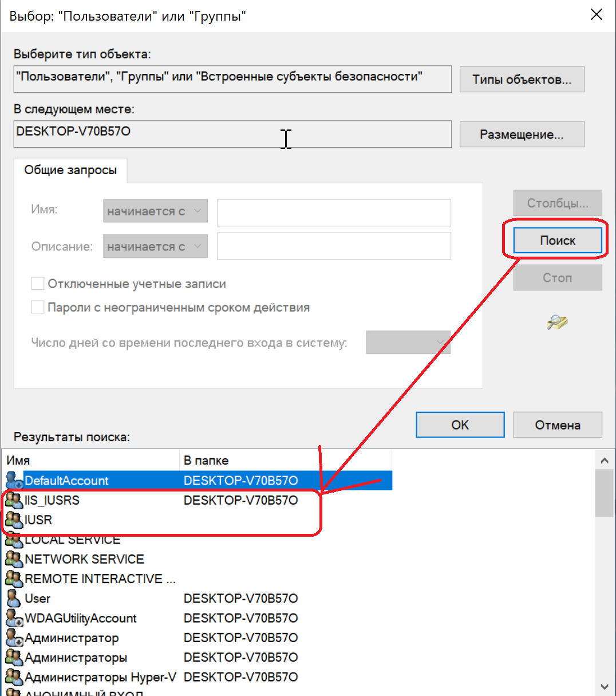Click the REMOTE INTERACTIVE account icon
Screen dimensions: 616x696
pos(14,579)
